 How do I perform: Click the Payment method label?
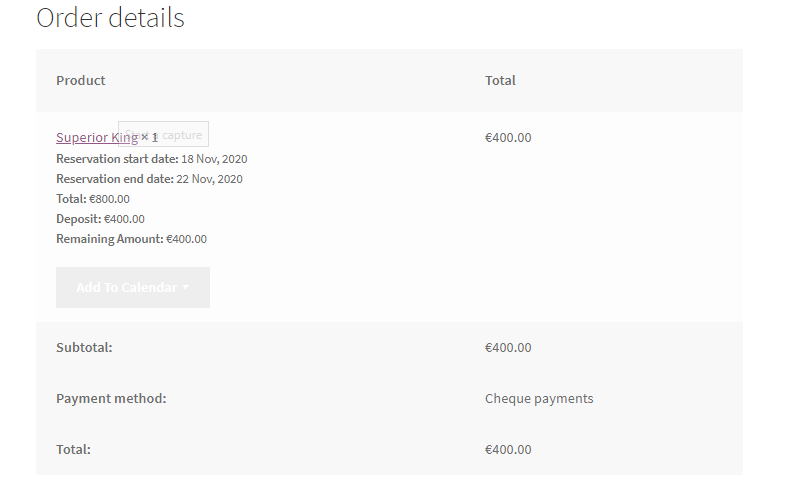pos(111,399)
